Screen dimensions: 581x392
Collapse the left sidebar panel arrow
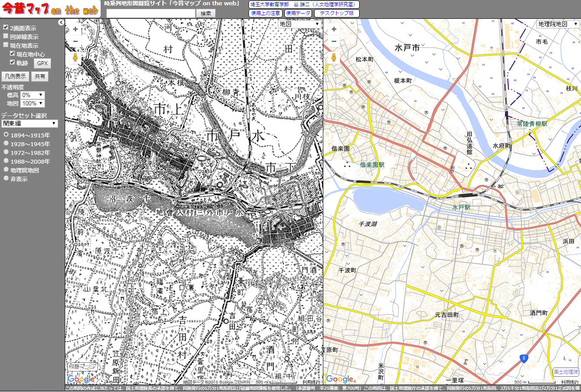tap(61, 22)
